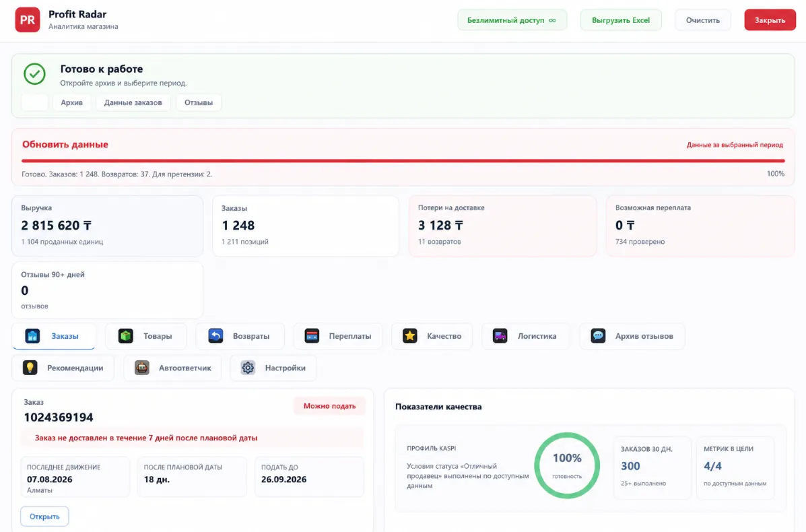
Task: Click order number 1024369194
Action: pyautogui.click(x=59, y=418)
